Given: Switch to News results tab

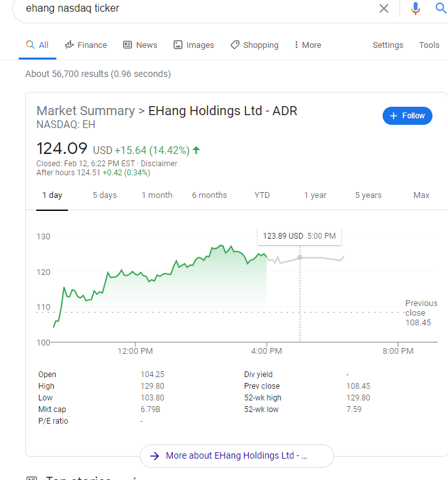Looking at the screenshot, I should 140,45.
